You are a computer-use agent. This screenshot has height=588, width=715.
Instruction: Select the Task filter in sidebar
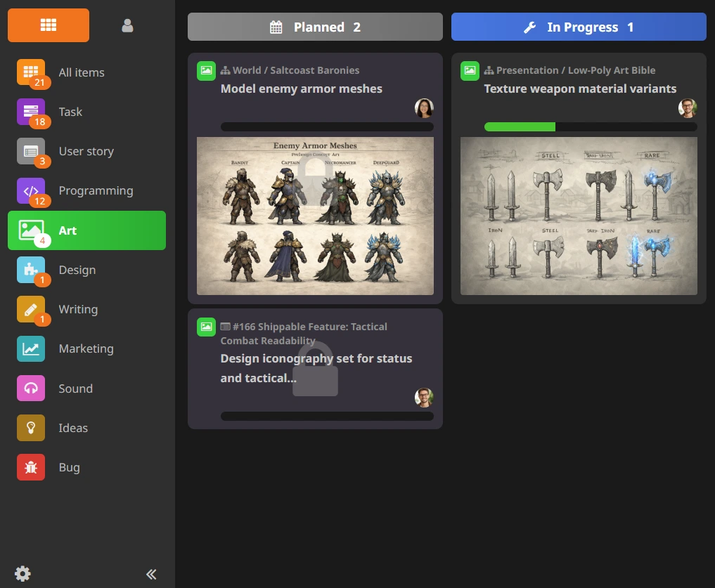coord(70,112)
